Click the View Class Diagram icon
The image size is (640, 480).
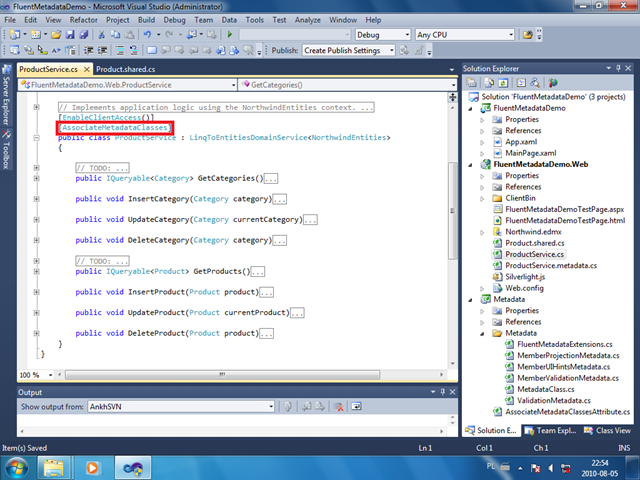tap(535, 83)
